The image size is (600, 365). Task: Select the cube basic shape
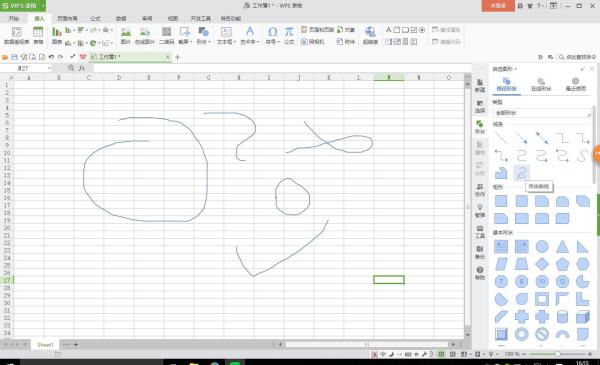583,317
